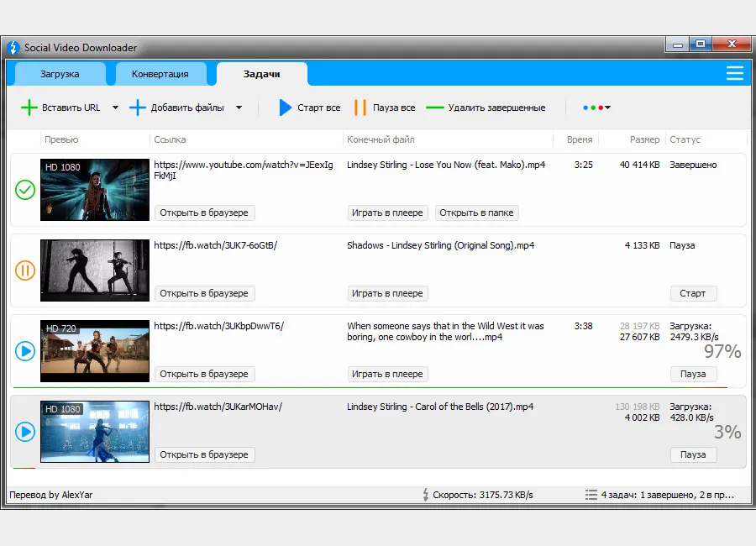Click the Wild West HD 720 thumbnail
Viewport: 756px width, 546px height.
pos(95,350)
